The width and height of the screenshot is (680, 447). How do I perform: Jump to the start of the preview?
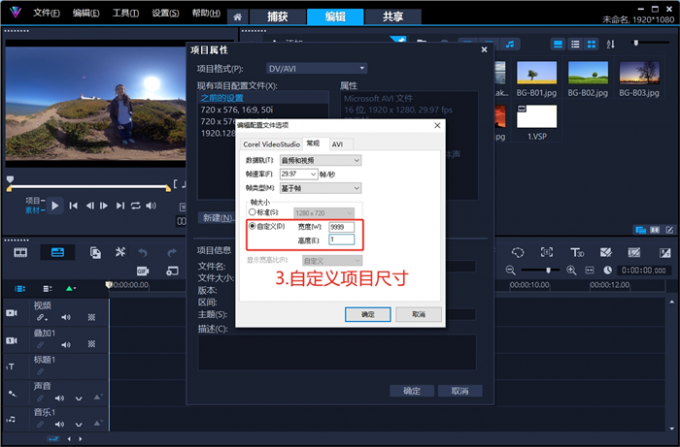[x=73, y=206]
